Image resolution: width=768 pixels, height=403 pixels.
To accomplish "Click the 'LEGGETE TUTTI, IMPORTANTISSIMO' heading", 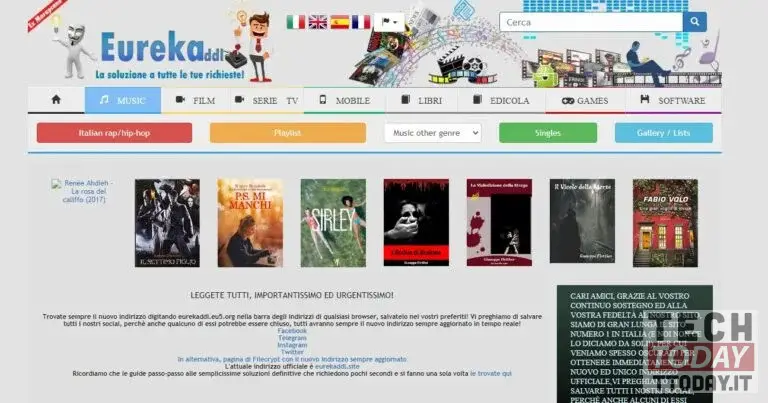I will (292, 295).
